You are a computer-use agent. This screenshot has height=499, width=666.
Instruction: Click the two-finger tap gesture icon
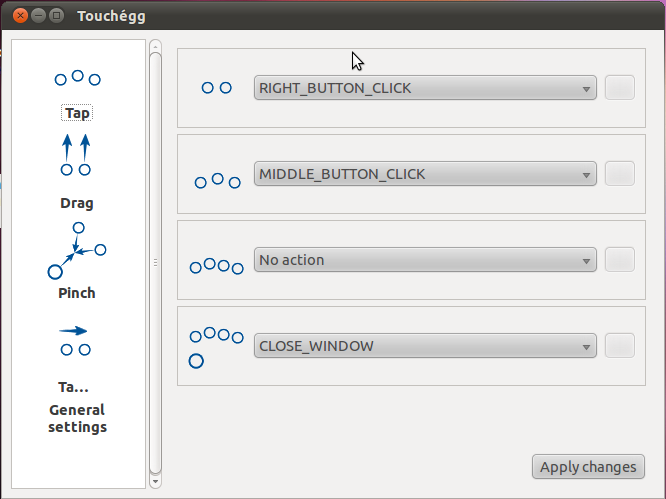[x=217, y=88]
